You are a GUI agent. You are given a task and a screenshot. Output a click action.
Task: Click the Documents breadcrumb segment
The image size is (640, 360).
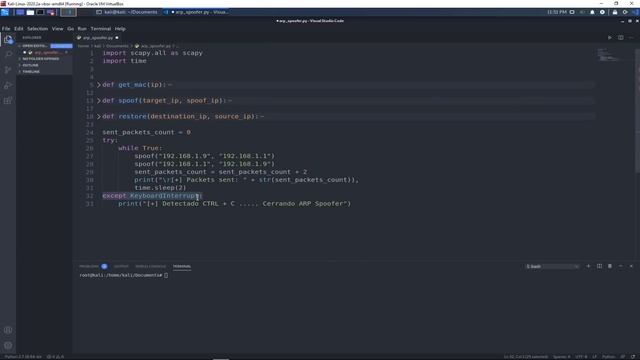(x=117, y=46)
